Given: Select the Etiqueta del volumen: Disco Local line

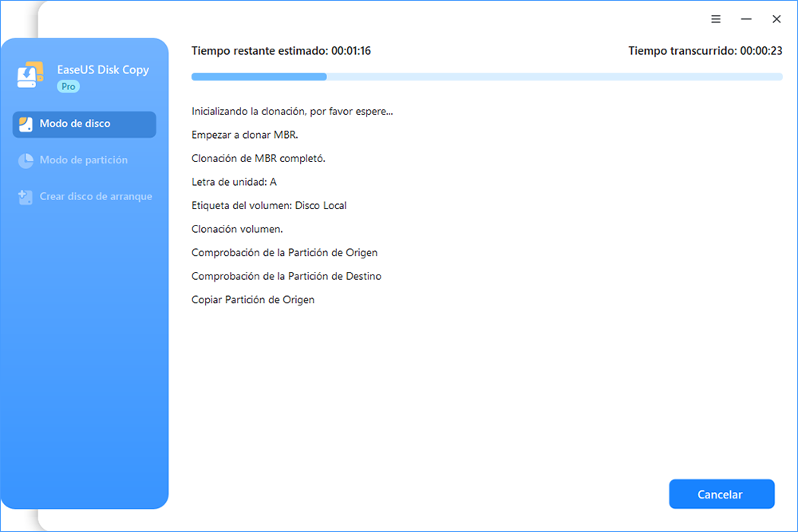Looking at the screenshot, I should (269, 206).
